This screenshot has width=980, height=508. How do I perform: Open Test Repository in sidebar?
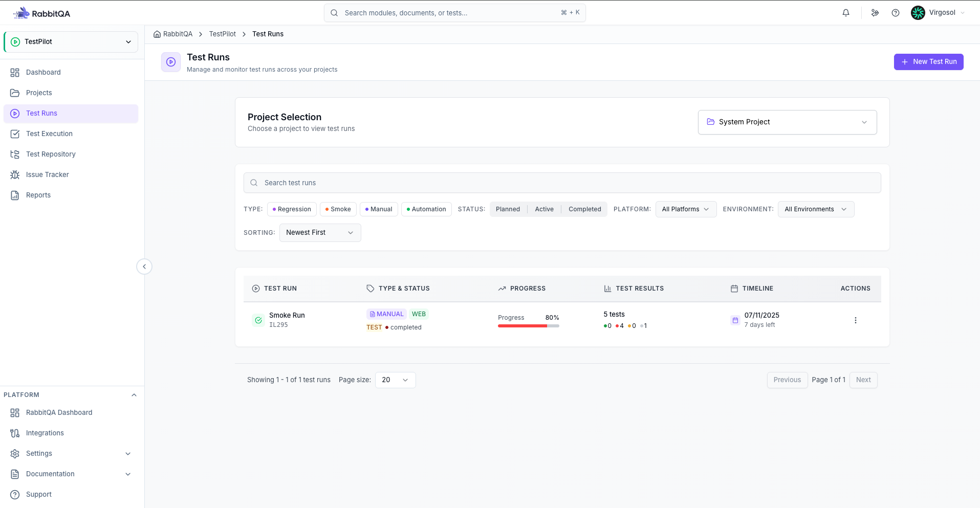pos(71,154)
